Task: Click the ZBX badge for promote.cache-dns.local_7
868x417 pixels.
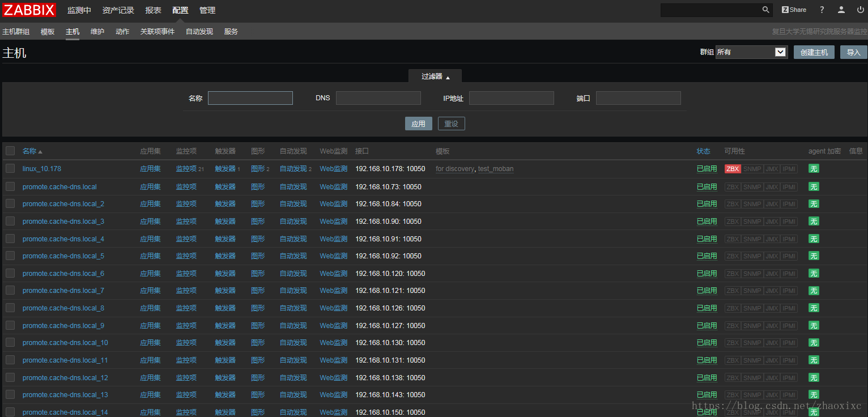Action: [x=733, y=291]
